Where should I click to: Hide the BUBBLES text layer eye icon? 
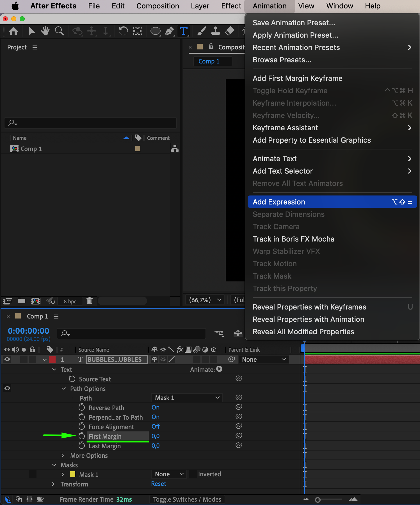pyautogui.click(x=7, y=359)
